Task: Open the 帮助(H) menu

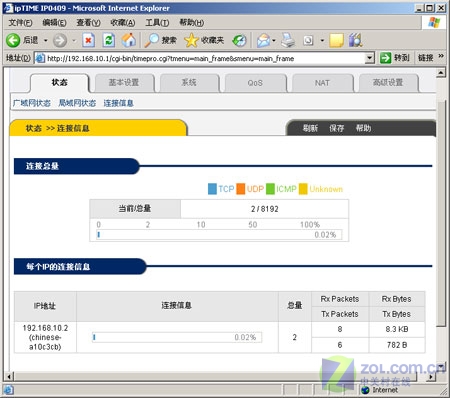Action: pyautogui.click(x=192, y=23)
